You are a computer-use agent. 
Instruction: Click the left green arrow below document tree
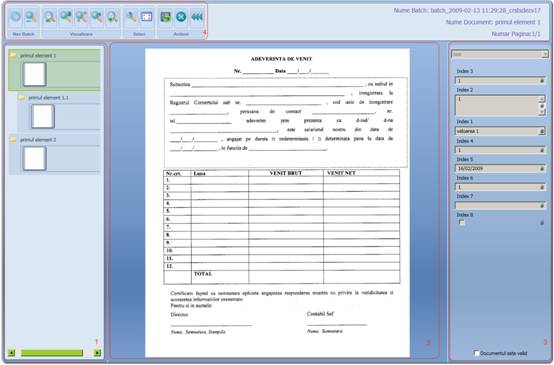point(12,353)
